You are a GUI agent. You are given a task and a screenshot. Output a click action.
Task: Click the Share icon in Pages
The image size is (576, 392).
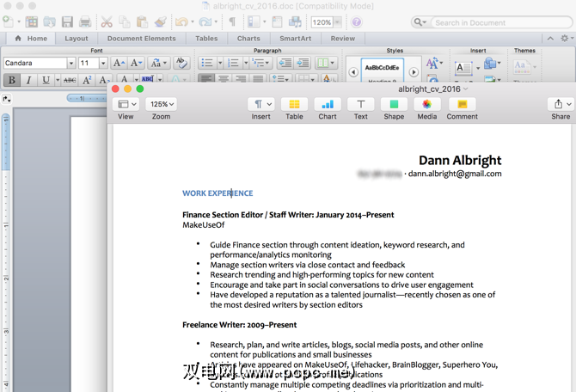[x=560, y=104]
